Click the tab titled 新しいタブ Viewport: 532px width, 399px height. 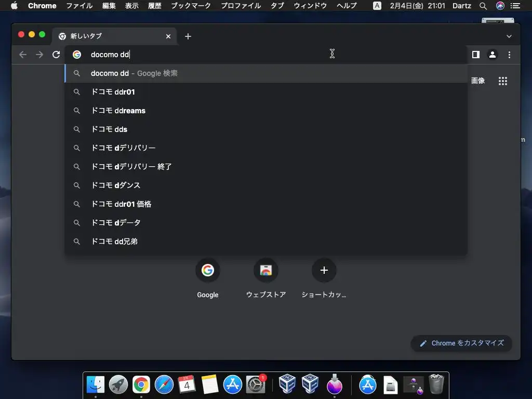tap(114, 36)
